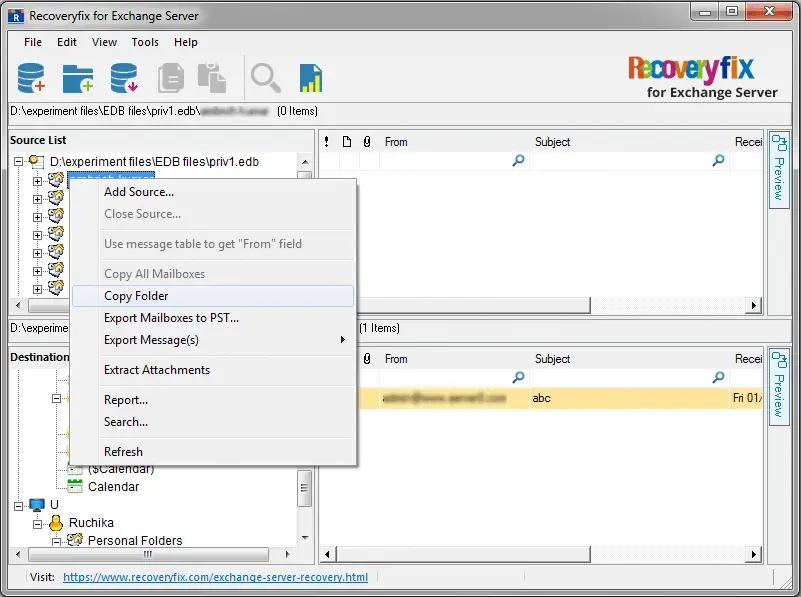Open the recoveryfix.com exchange-server-recovery link
Screen dimensions: 801x597
tap(215, 577)
